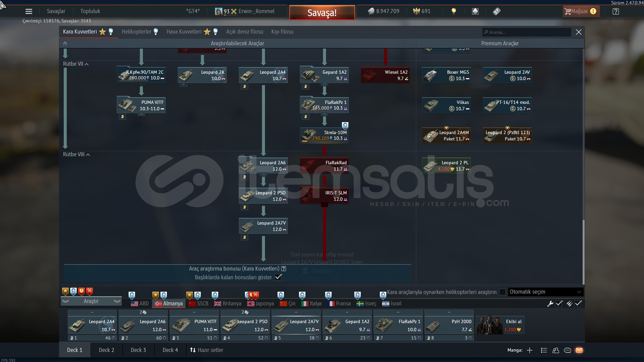Open the mail envelope icon
Viewport: 644px width, 362px height.
[x=579, y=350]
